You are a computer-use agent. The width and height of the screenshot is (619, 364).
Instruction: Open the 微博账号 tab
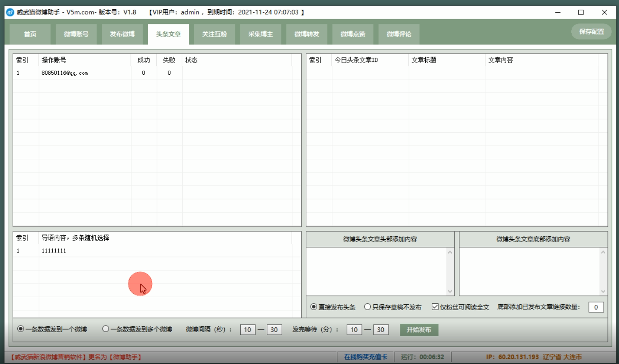(76, 34)
